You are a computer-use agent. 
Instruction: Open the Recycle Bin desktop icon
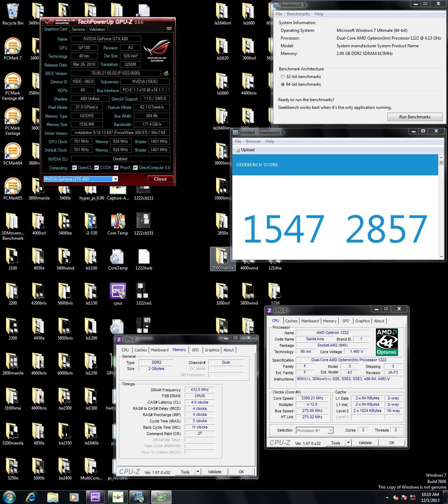13,14
